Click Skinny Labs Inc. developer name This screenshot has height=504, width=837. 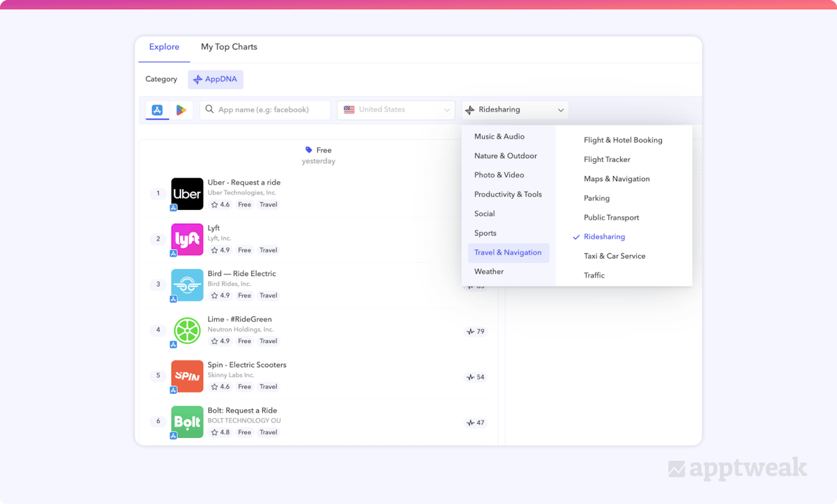[x=231, y=375]
